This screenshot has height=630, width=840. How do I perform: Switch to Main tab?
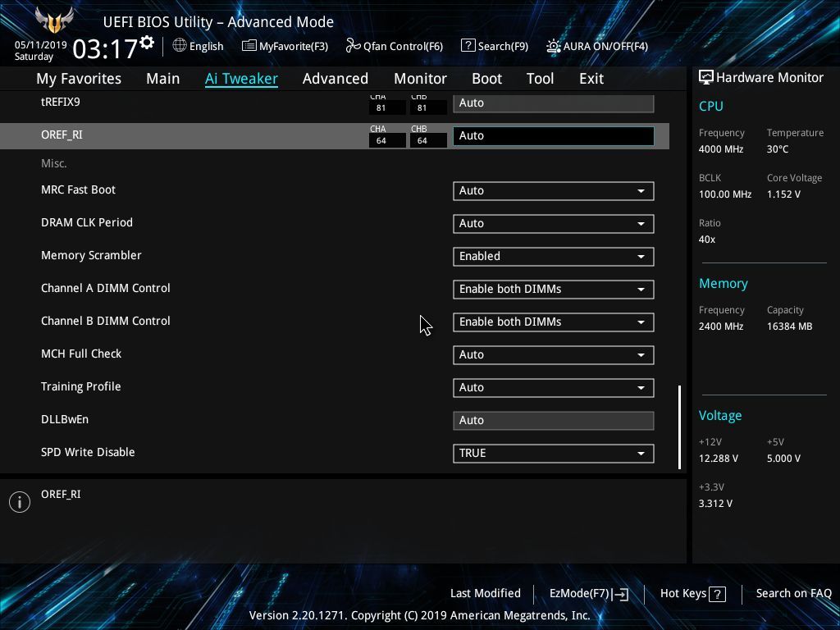163,79
